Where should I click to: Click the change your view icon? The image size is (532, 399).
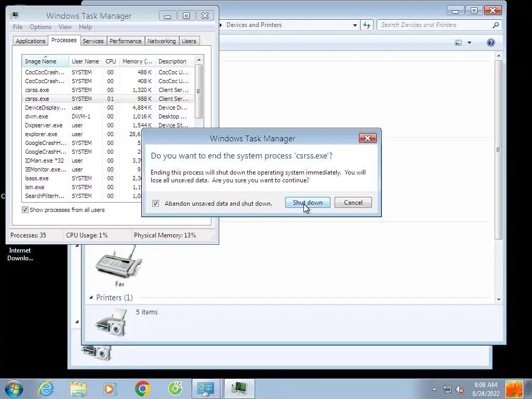[458, 43]
